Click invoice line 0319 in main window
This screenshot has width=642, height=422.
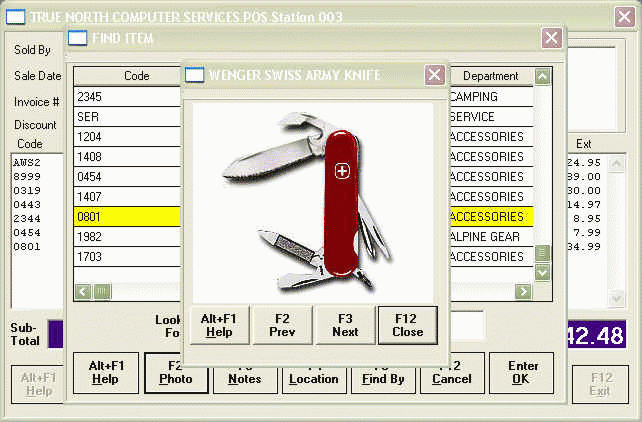(x=27, y=190)
